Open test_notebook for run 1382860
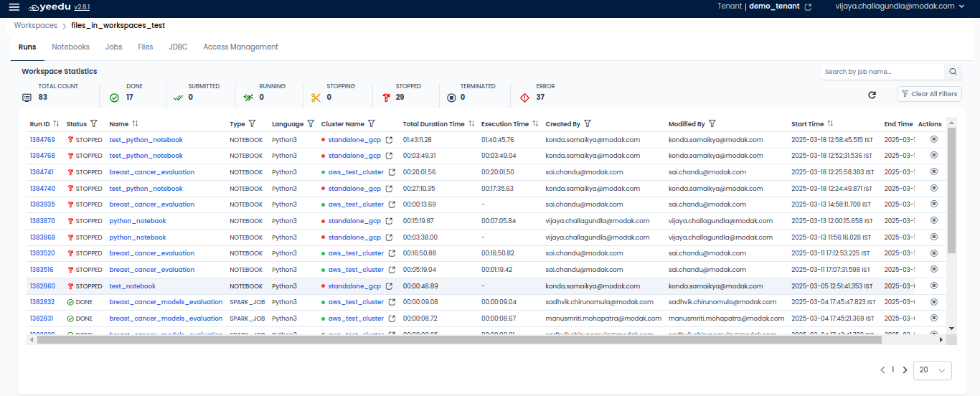The image size is (980, 396). pos(133,286)
